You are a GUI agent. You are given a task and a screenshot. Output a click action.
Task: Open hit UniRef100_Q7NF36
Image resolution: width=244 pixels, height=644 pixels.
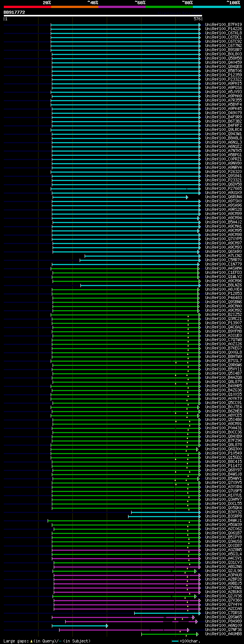(x=223, y=630)
